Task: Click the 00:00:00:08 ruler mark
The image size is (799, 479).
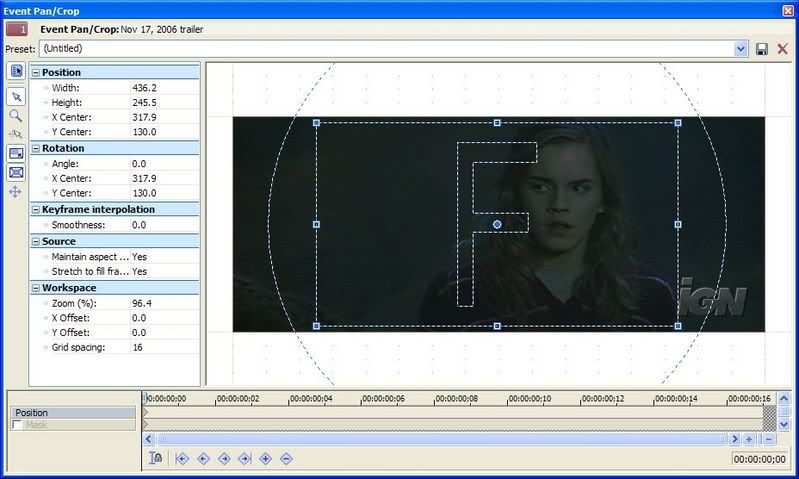Action: pyautogui.click(x=457, y=398)
